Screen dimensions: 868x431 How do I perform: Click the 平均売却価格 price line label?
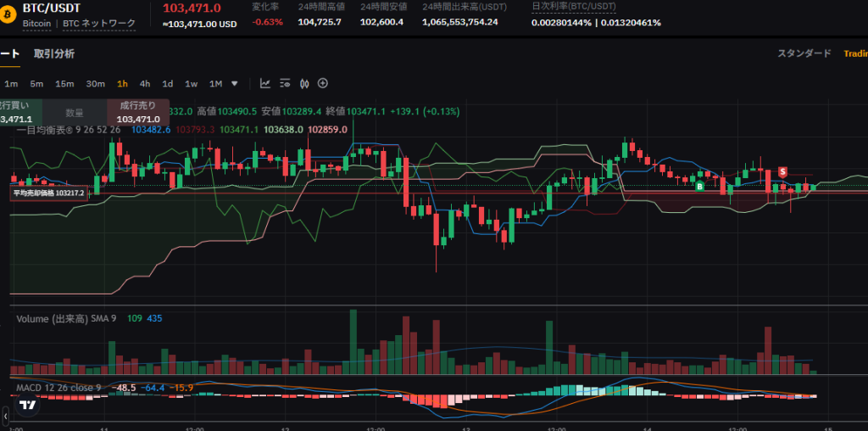(47, 193)
